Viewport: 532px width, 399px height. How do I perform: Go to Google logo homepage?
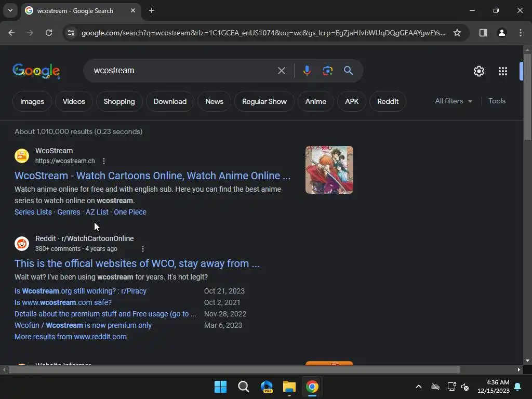point(36,71)
